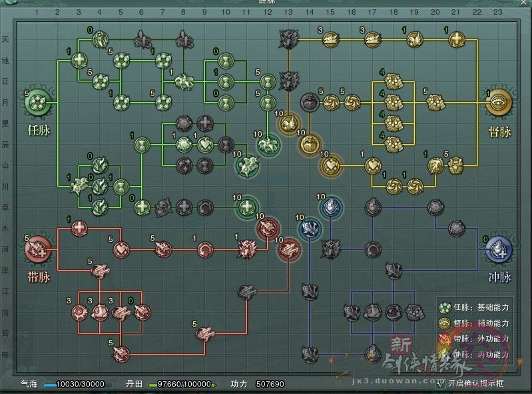This screenshot has height=394, width=532.
Task: Select the dark gray apple node in 督脉
Action: click(x=309, y=102)
